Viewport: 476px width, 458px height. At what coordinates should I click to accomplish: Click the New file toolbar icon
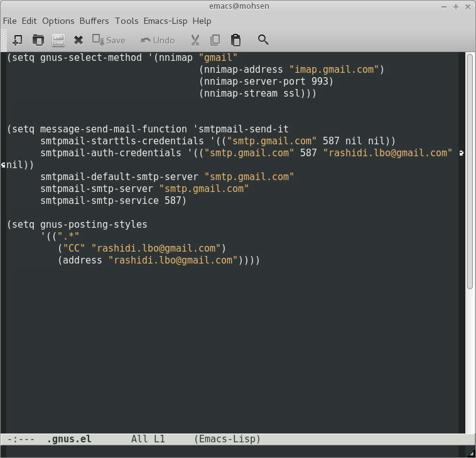click(x=17, y=40)
